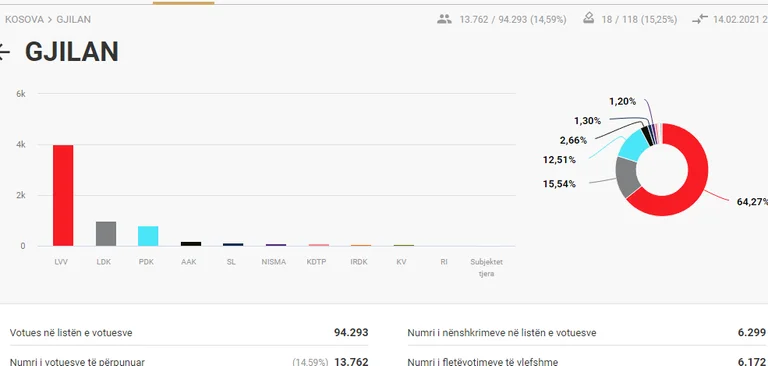Select the gray LDK bar in chart
Image resolution: width=768 pixels, height=366 pixels.
click(x=106, y=234)
